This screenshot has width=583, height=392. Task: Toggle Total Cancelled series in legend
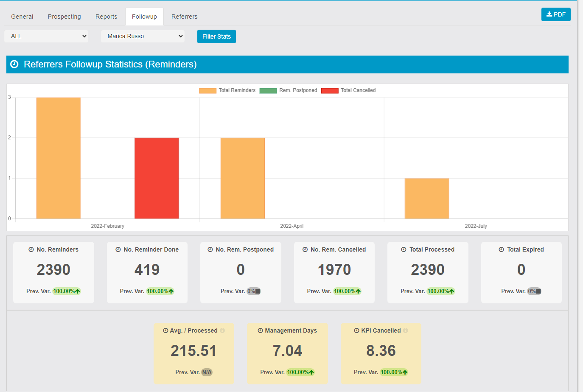coord(348,90)
